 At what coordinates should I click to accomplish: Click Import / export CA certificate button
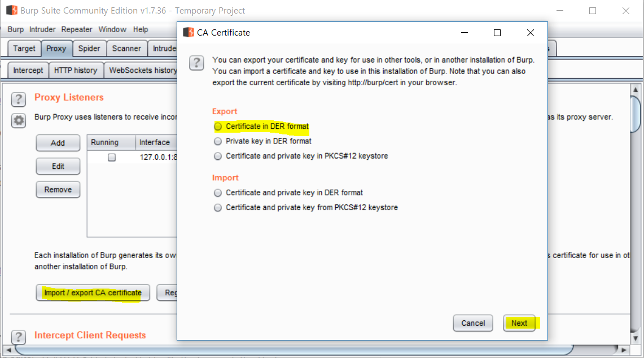pyautogui.click(x=93, y=292)
